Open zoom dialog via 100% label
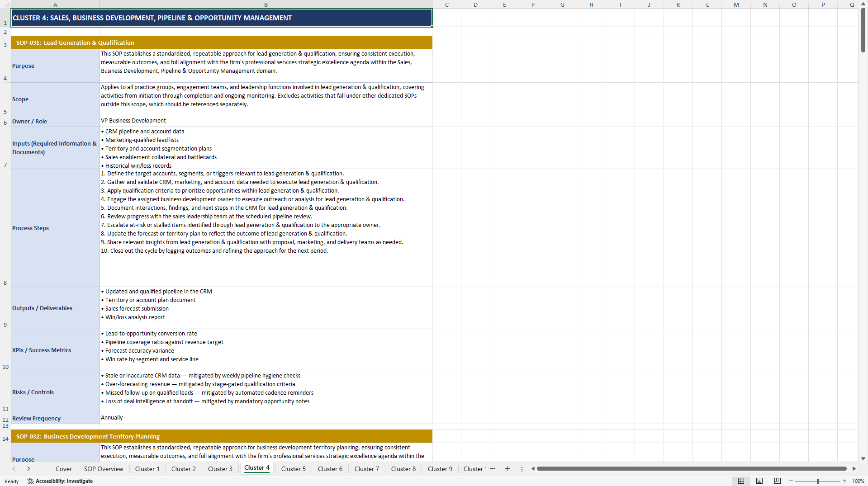 pyautogui.click(x=858, y=481)
